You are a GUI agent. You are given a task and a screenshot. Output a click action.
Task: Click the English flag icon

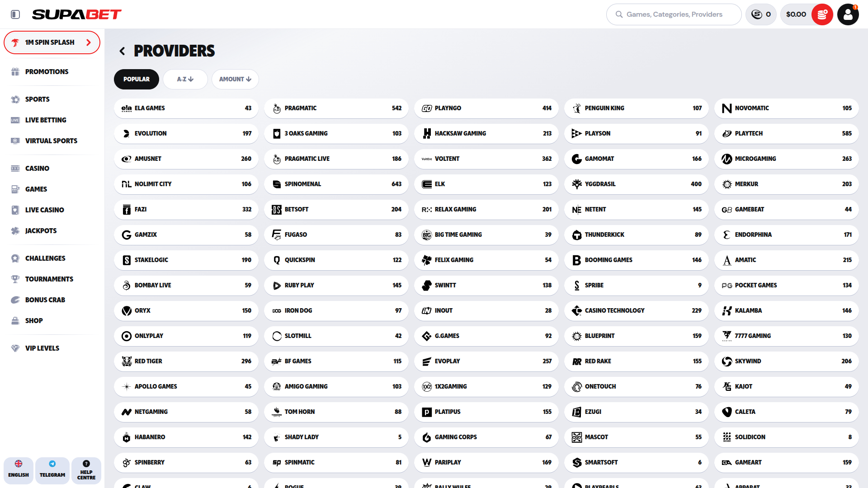point(19,464)
